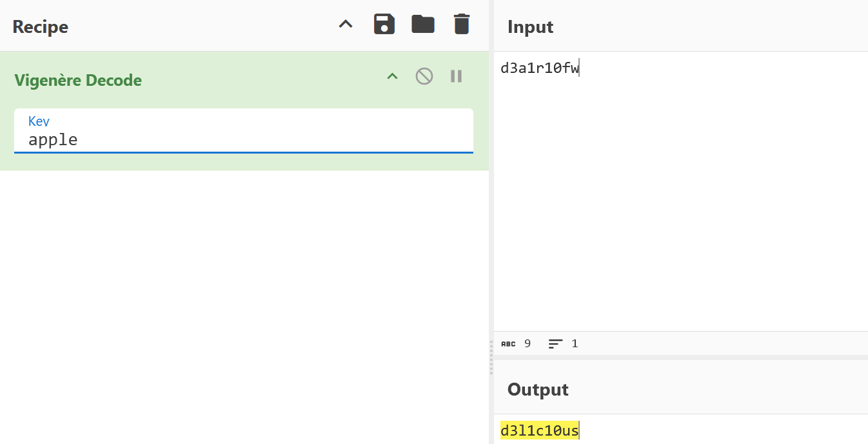
Task: Load a recipe using the folder icon
Action: (423, 25)
